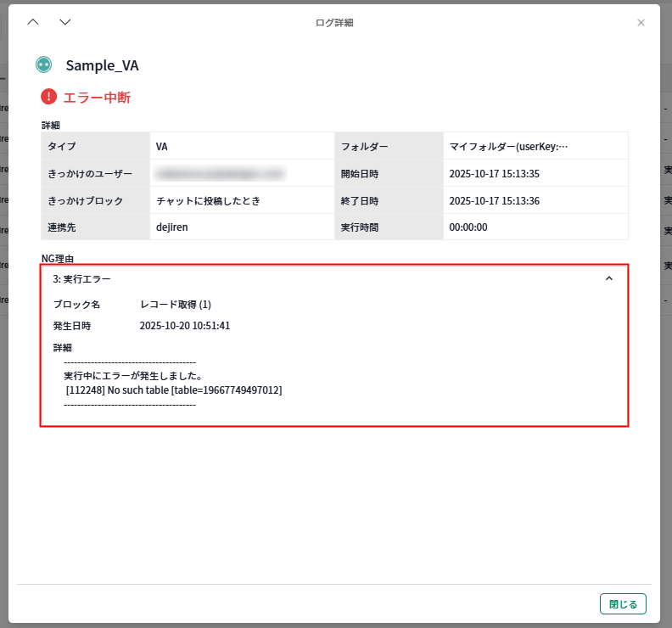Collapse the 実行エラー section with chevron
Image resolution: width=672 pixels, height=628 pixels.
(x=608, y=278)
